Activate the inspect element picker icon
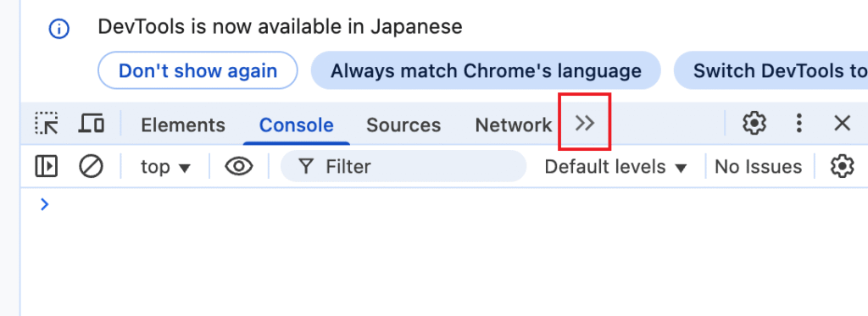Viewport: 868px width, 316px height. click(47, 123)
